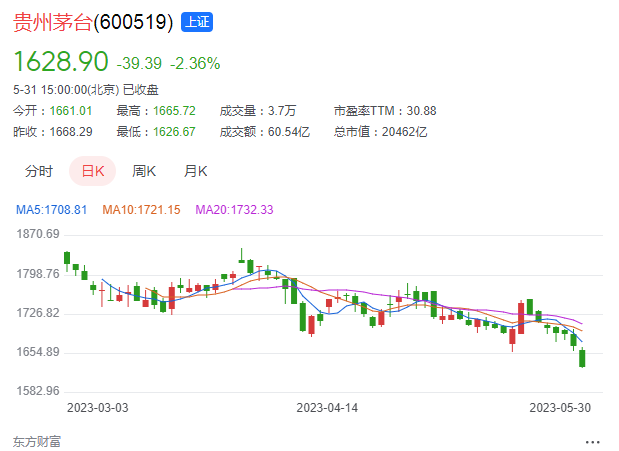Click the y-axis label 1870.69
Screen dimensions: 619x451
[38, 234]
